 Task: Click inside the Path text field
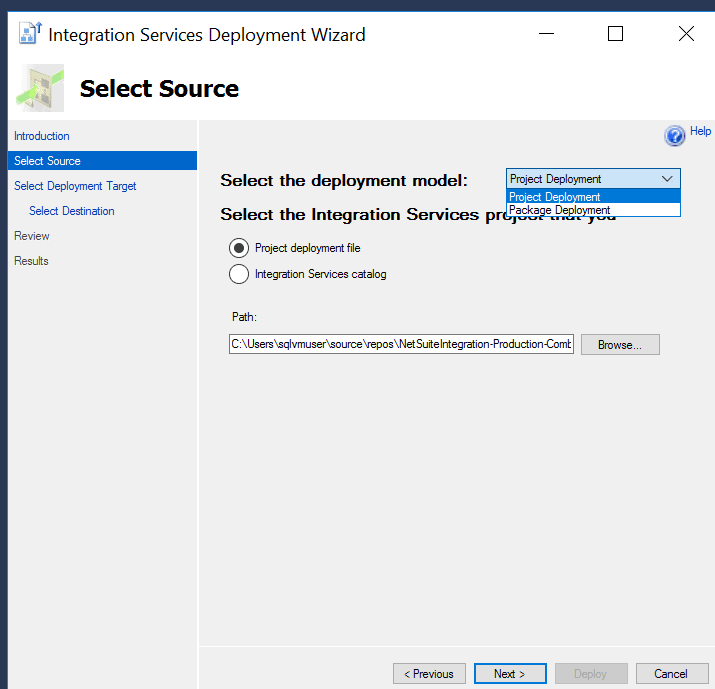[x=401, y=344]
